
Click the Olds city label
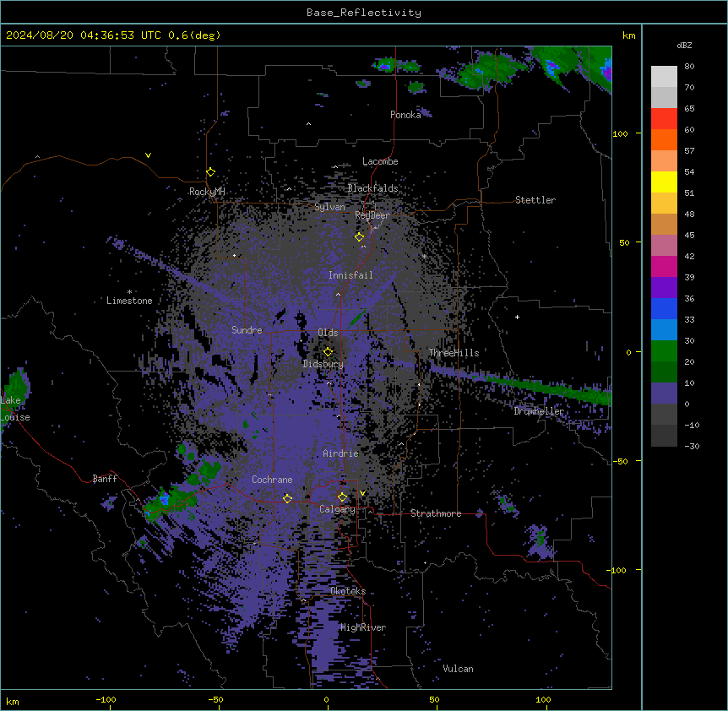point(328,333)
